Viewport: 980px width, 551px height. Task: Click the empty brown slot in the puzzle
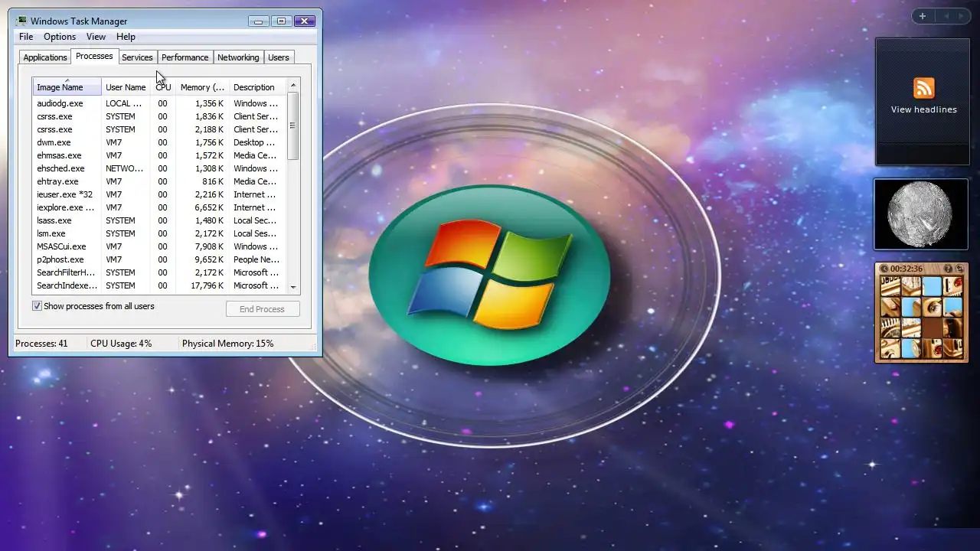point(933,328)
